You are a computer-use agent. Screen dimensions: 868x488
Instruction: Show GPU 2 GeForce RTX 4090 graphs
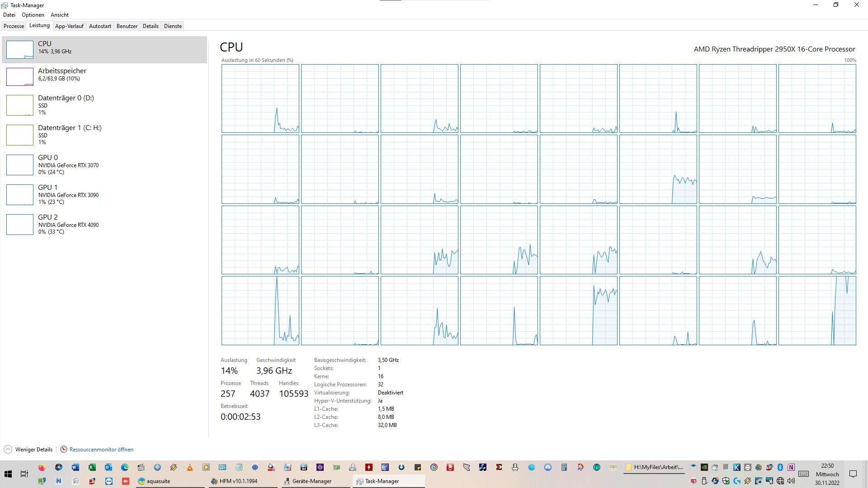104,225
